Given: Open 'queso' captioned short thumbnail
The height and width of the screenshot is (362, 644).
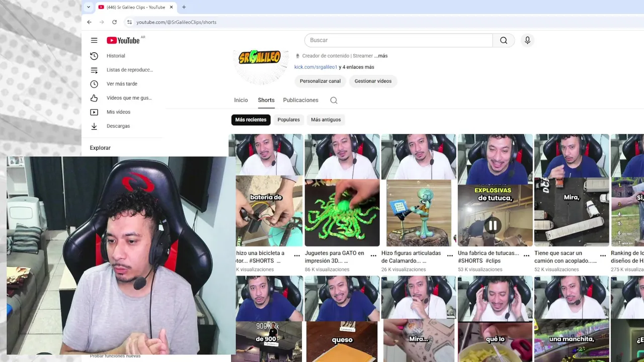Looking at the screenshot, I should (342, 319).
